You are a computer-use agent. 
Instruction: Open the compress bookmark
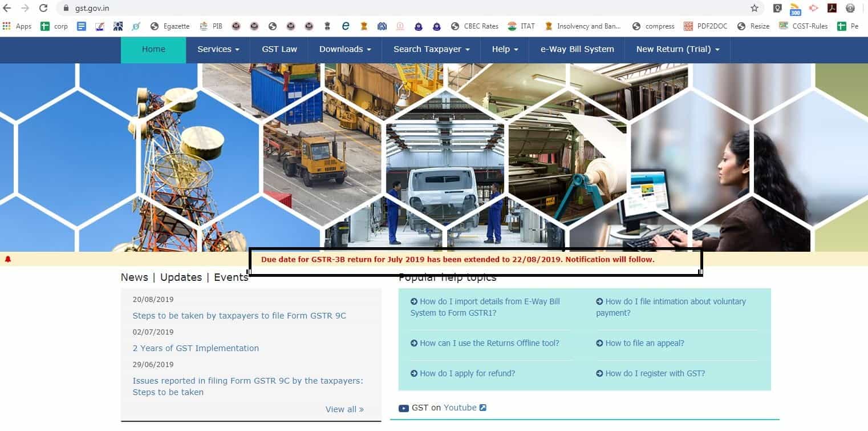click(654, 26)
